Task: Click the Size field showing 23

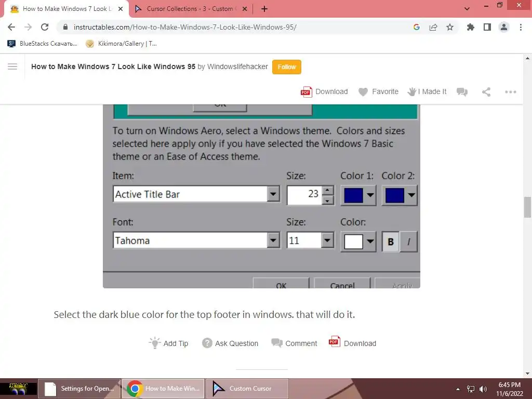Action: click(x=304, y=195)
